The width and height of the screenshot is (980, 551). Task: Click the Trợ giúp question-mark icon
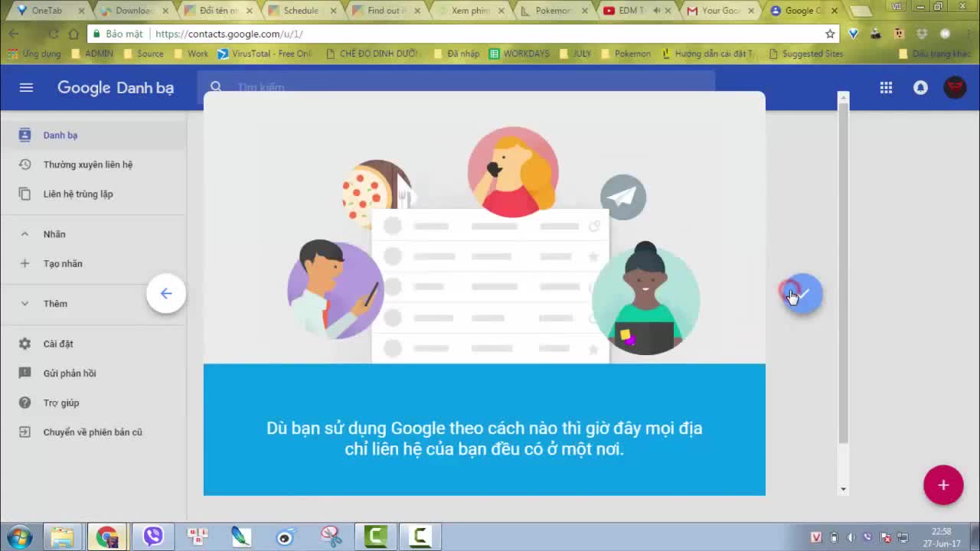pyautogui.click(x=24, y=403)
